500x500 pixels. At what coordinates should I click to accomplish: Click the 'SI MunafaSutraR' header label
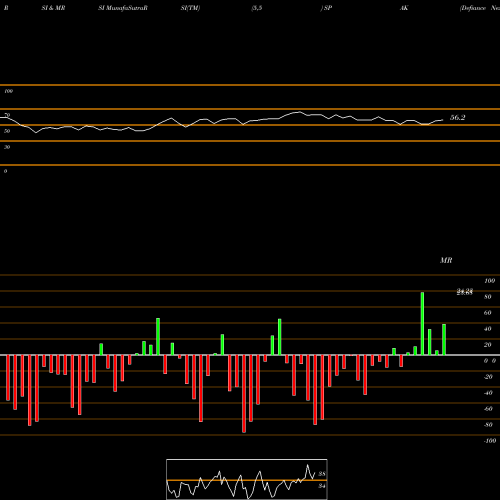[123, 8]
